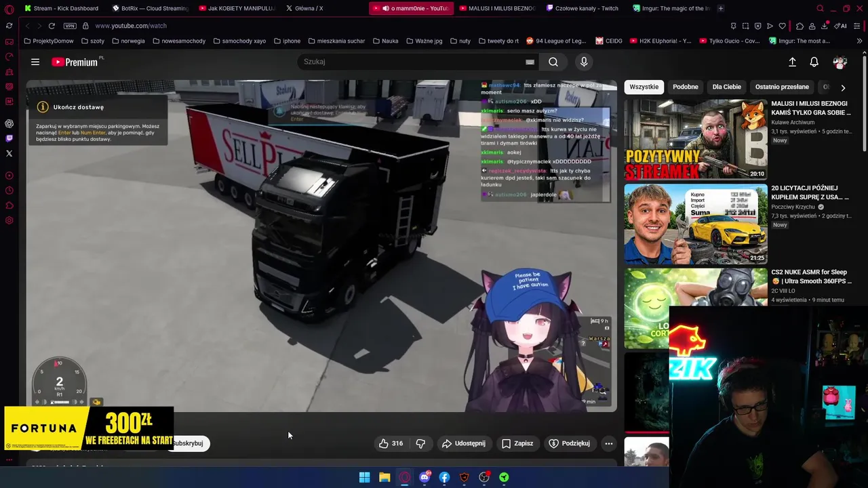The height and width of the screenshot is (488, 868).
Task: Open ProjektyDomow bookmarks folder
Action: click(x=49, y=41)
